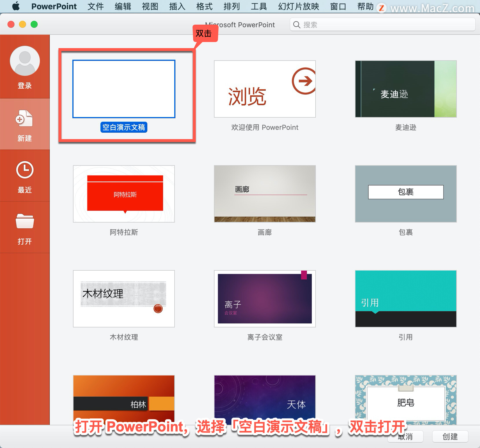
Task: Open the 视图 menu
Action: [x=150, y=6]
